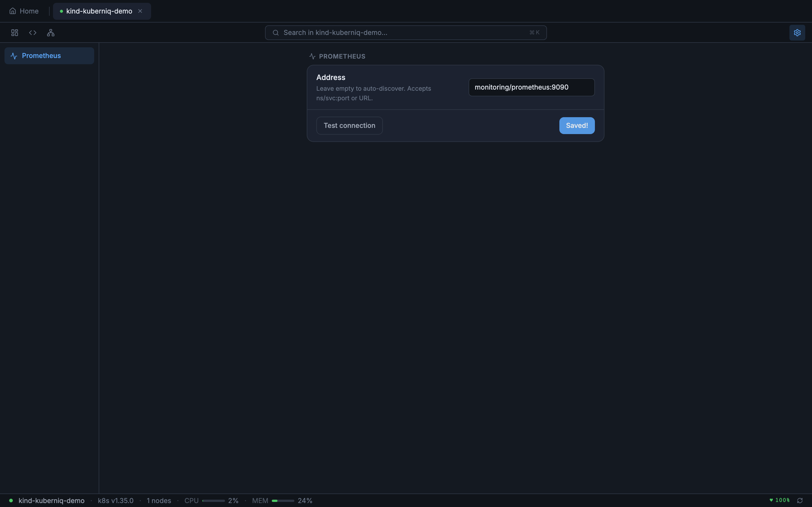Select the code/YAML view icon
Screen dimensions: 812x507
click(x=32, y=32)
